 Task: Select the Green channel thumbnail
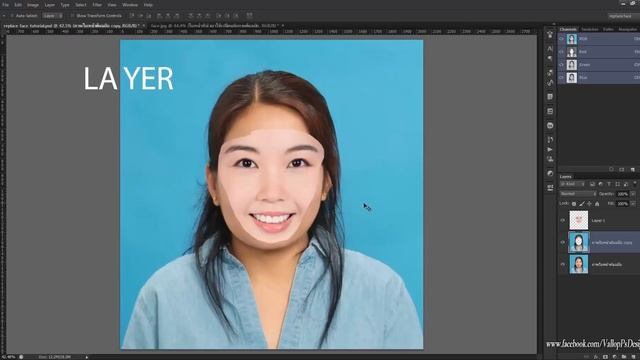point(572,64)
